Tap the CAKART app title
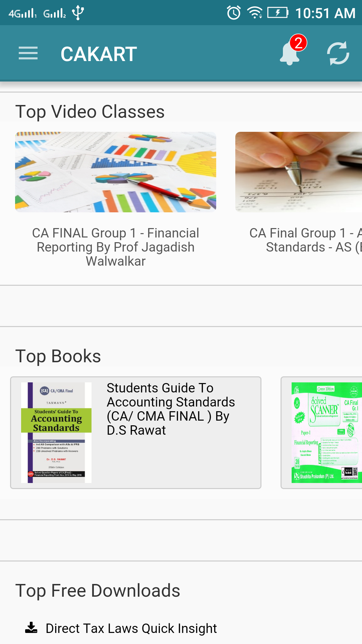The height and width of the screenshot is (644, 362). click(99, 54)
